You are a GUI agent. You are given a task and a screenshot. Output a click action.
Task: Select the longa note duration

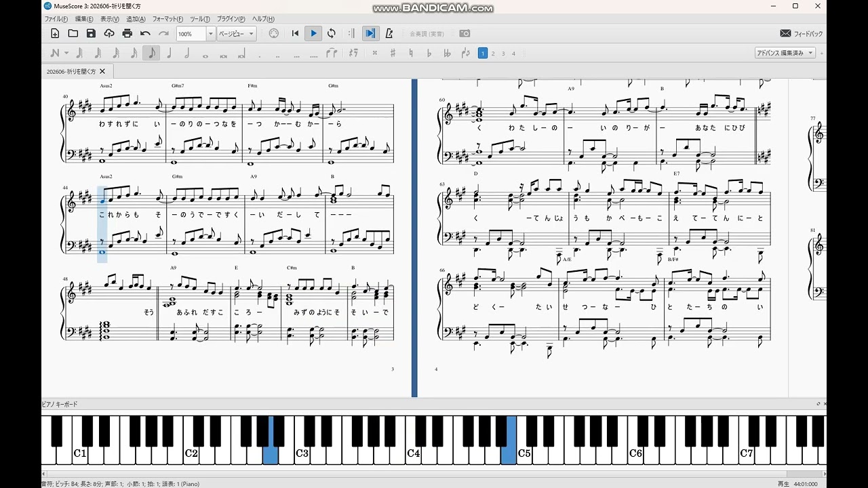point(241,53)
